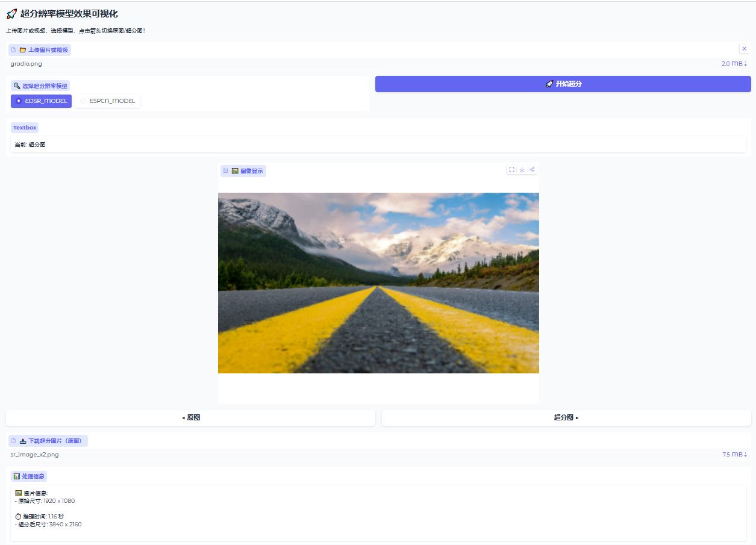Click the chart icon in 处理信息 label
Viewport: 756px width, 545px height.
coord(17,476)
